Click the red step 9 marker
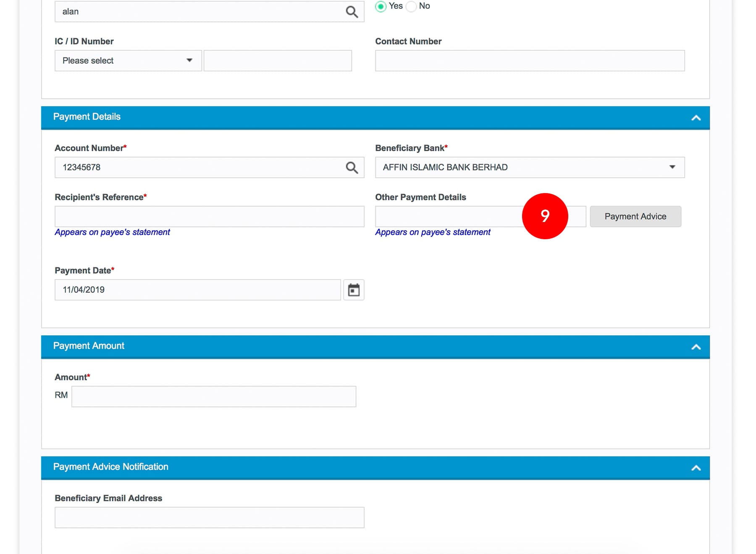The width and height of the screenshot is (756, 554). pyautogui.click(x=545, y=216)
